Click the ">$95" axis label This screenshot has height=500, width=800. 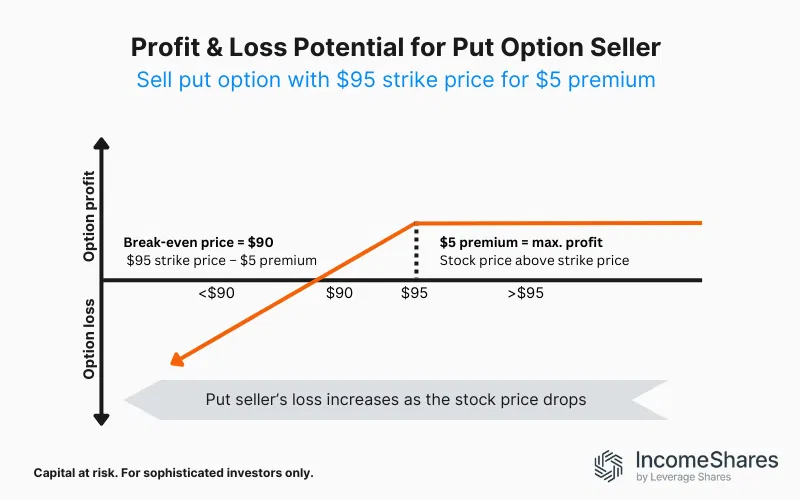tap(527, 294)
